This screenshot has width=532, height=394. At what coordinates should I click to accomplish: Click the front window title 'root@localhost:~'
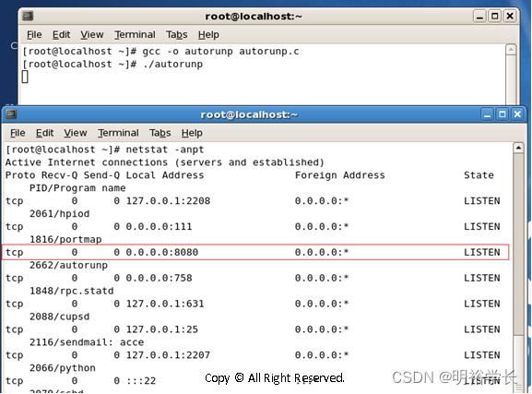(x=249, y=114)
